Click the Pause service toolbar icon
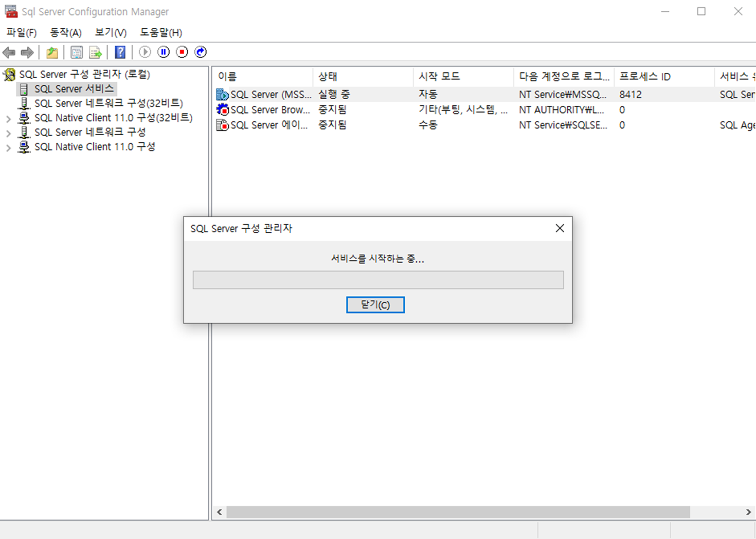 tap(164, 52)
